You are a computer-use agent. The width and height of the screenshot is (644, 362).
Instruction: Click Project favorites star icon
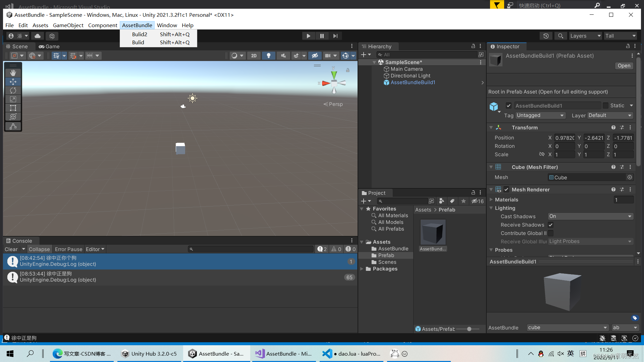pos(463,201)
